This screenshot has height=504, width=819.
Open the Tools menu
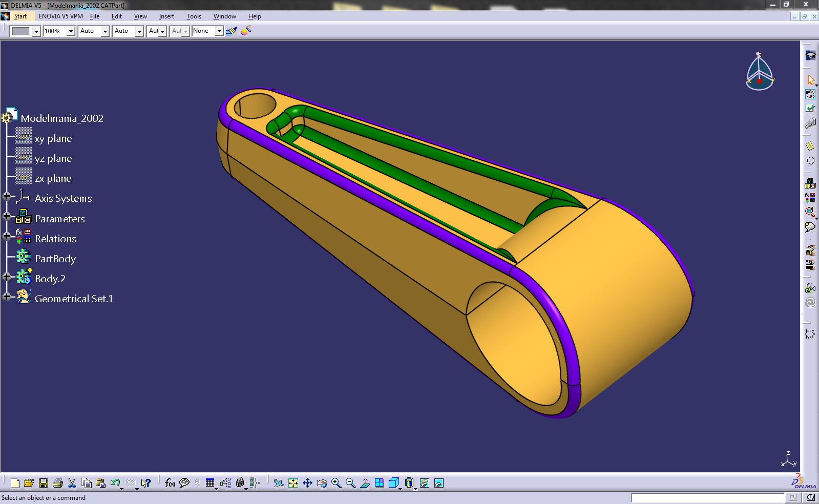click(x=194, y=16)
